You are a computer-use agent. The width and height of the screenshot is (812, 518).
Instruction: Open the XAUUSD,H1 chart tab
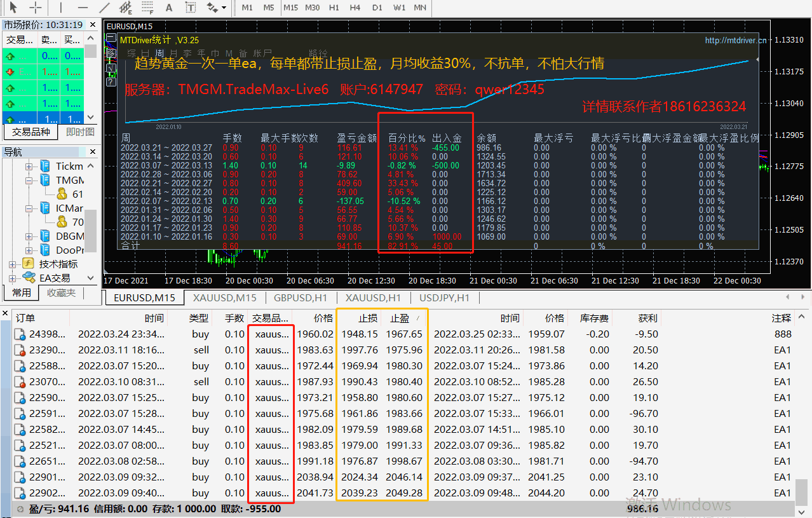point(373,297)
